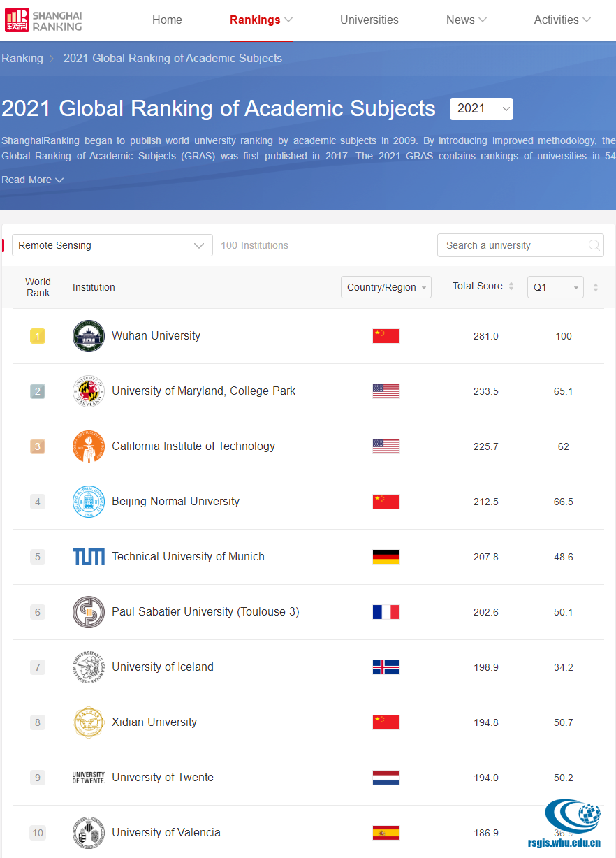Screen dimensions: 616x858
Task: Open California Institute of Technology link
Action: 193,446
